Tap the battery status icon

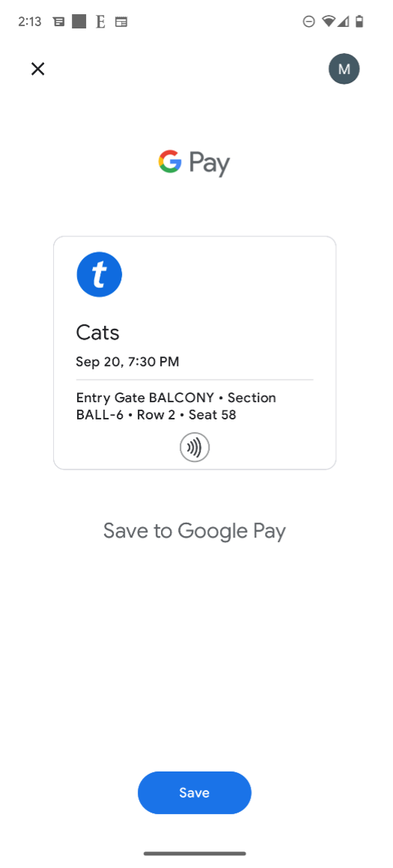(x=360, y=22)
